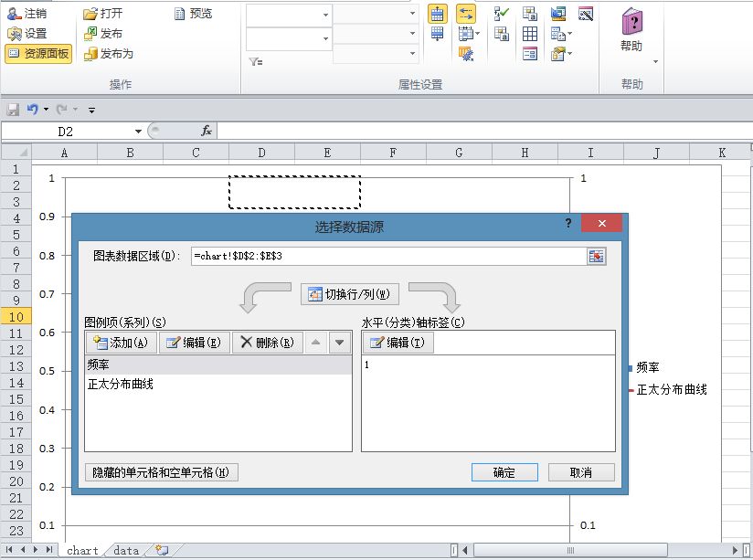Click the select-all corner box

(x=16, y=153)
